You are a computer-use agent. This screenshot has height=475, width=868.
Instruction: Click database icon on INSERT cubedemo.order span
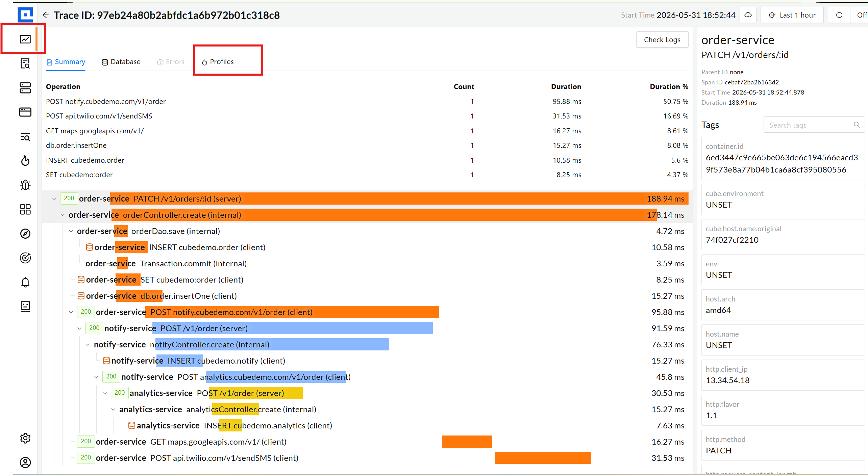[90, 247]
